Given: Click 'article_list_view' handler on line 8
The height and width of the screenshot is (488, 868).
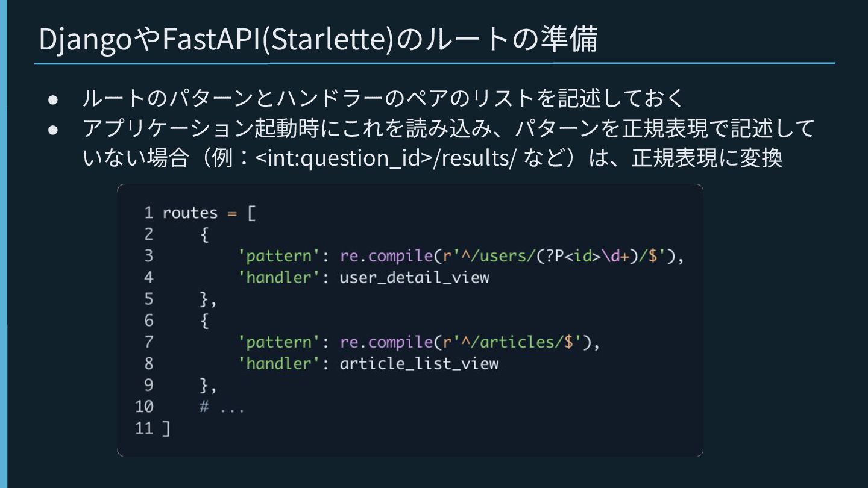Looking at the screenshot, I should 419,364.
